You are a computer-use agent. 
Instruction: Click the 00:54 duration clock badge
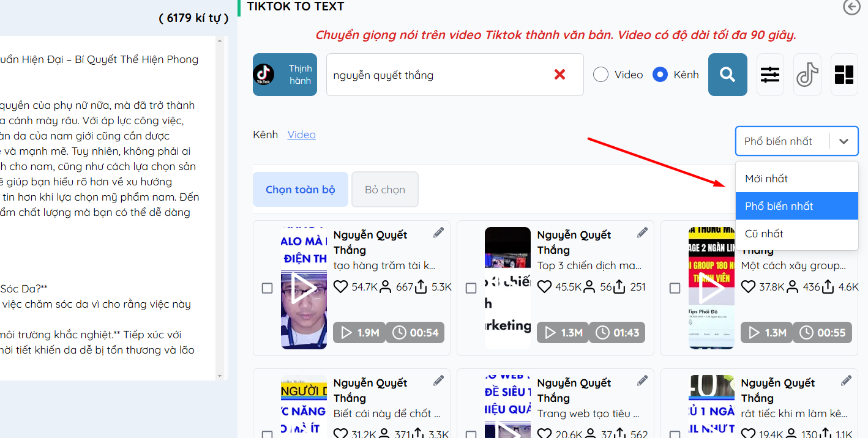click(x=415, y=333)
